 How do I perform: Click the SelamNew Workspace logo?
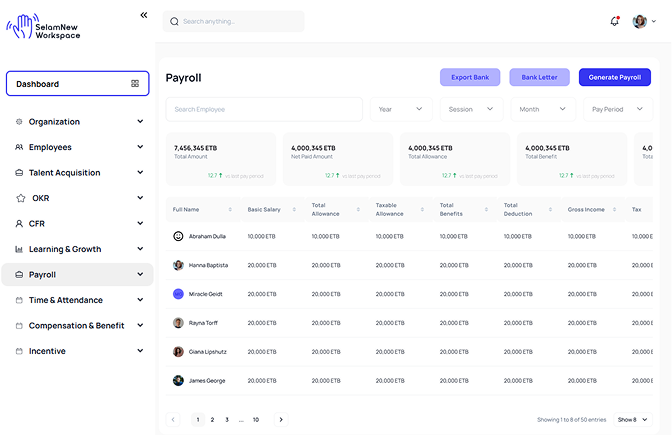click(45, 27)
